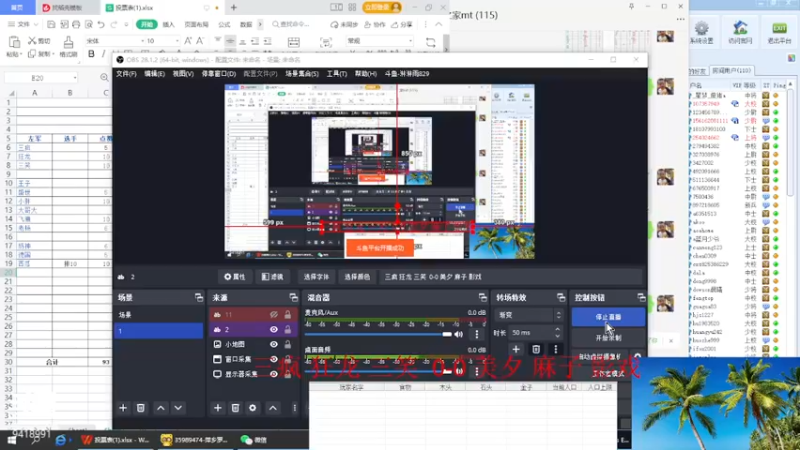This screenshot has width=800, height=450.
Task: Collapse the WPS ribbon chevron
Action: pyautogui.click(x=439, y=24)
